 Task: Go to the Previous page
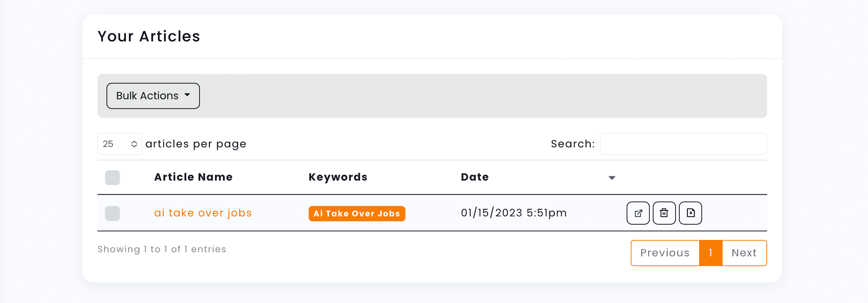click(x=665, y=253)
